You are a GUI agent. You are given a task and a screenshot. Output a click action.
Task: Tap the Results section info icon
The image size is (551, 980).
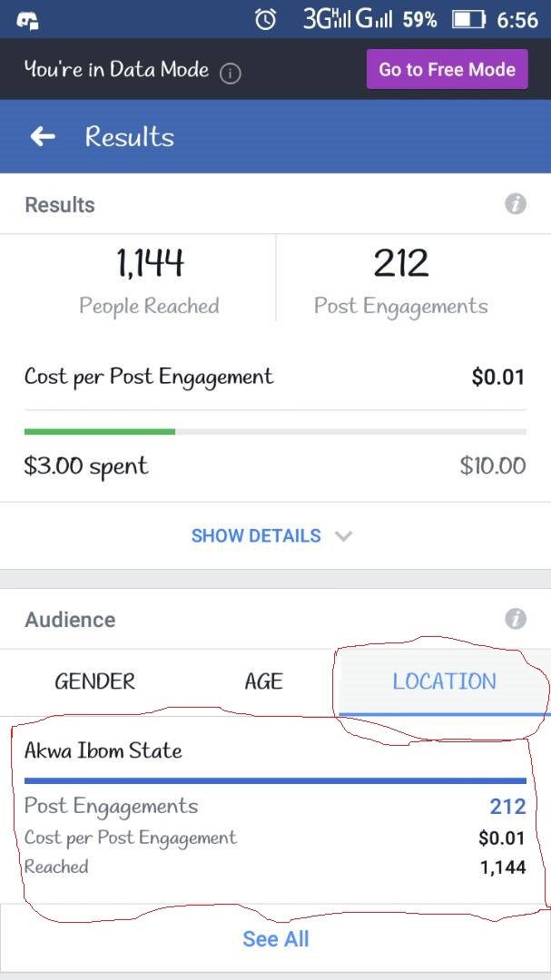[515, 204]
